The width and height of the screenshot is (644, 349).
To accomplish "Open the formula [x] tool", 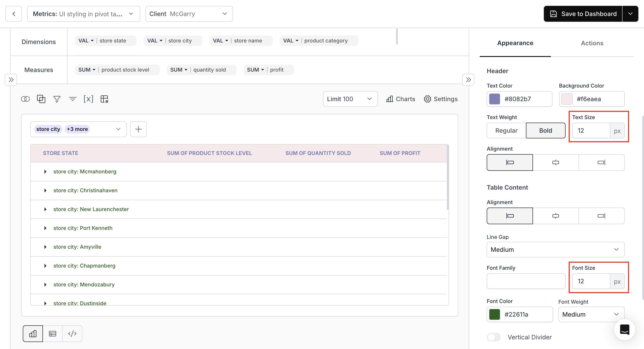I will pos(88,99).
